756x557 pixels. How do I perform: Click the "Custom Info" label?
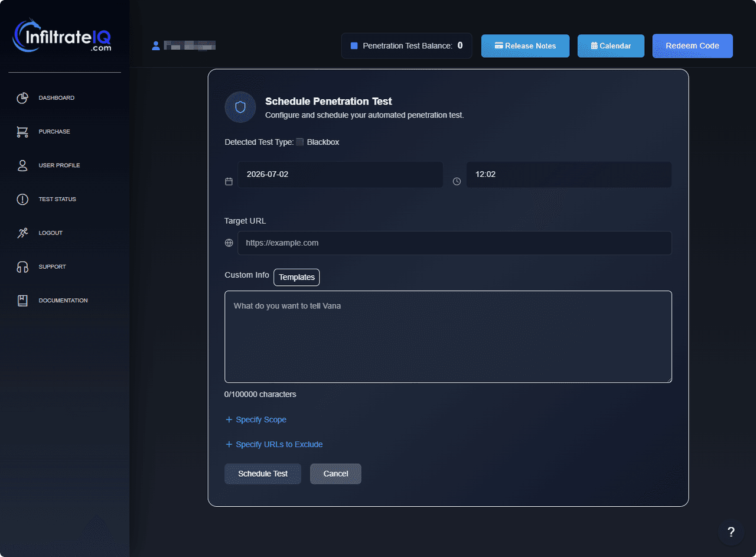point(247,275)
